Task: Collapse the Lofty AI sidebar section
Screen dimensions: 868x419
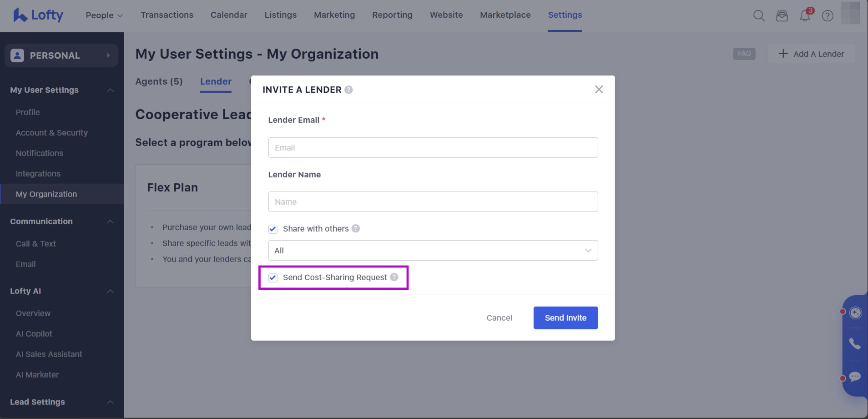Action: tap(110, 291)
